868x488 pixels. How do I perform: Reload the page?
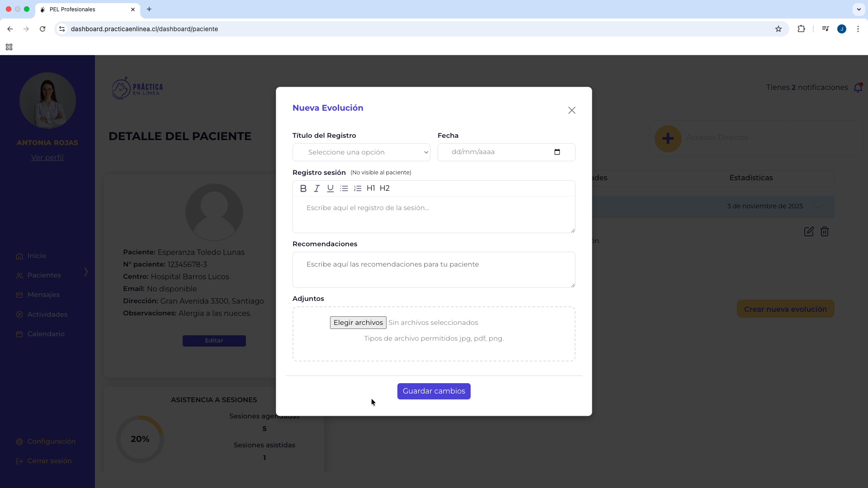[42, 29]
